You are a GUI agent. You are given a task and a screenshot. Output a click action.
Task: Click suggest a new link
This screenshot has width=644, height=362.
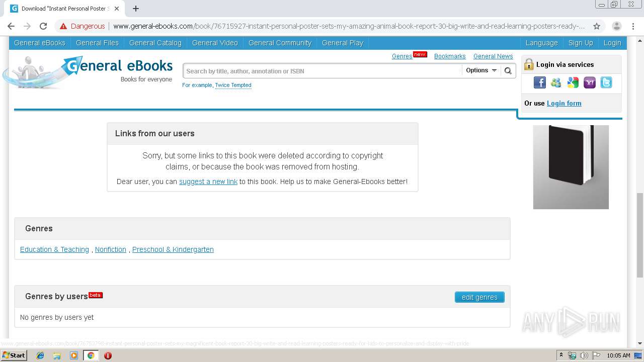coord(208,182)
